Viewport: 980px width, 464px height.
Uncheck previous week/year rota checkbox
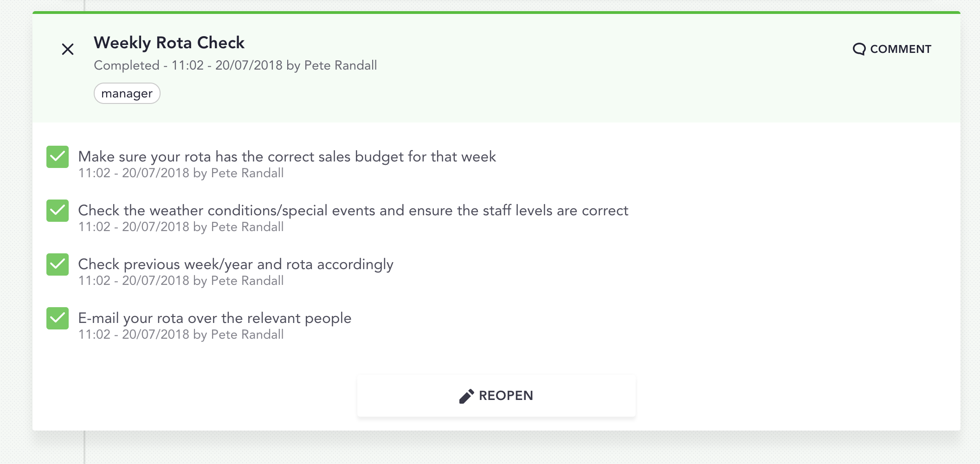pyautogui.click(x=58, y=264)
